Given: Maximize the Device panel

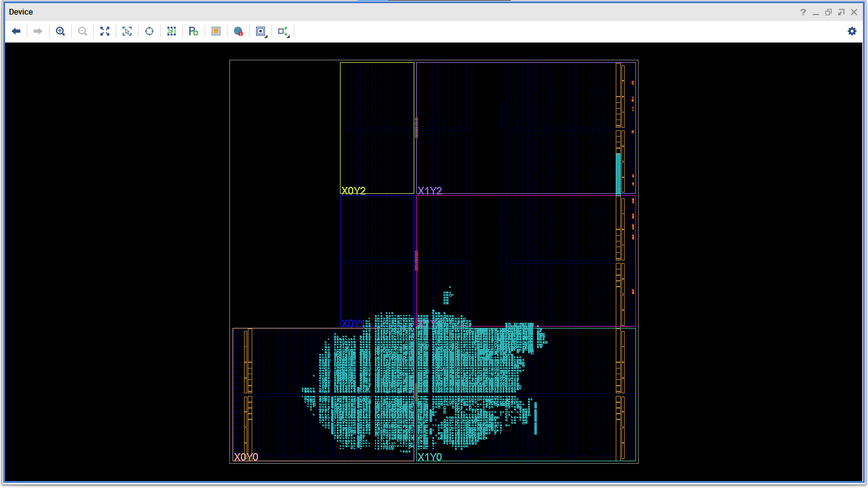Looking at the screenshot, I should pyautogui.click(x=841, y=12).
